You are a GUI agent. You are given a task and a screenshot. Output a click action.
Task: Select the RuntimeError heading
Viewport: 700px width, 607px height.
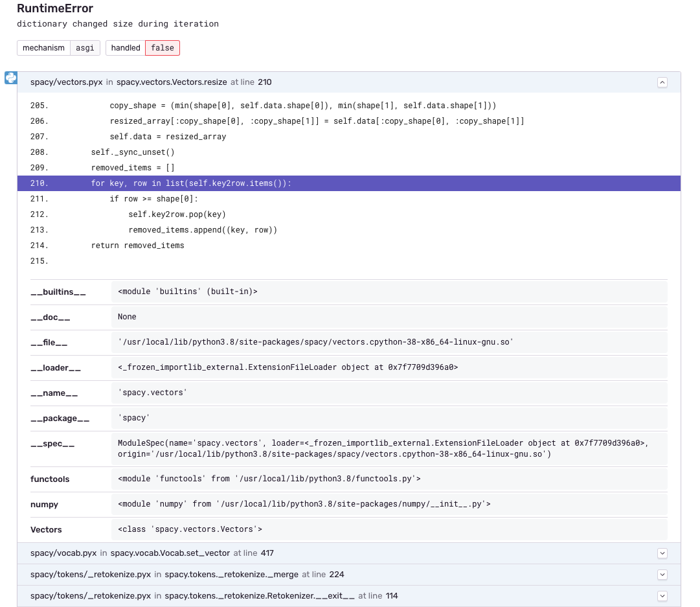click(x=55, y=8)
